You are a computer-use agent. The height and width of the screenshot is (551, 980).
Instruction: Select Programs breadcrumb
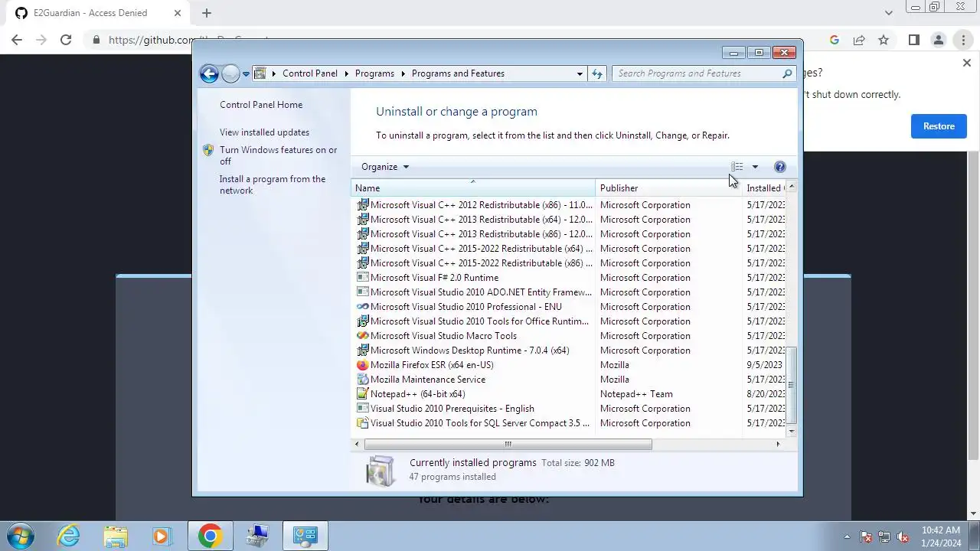[x=374, y=73]
